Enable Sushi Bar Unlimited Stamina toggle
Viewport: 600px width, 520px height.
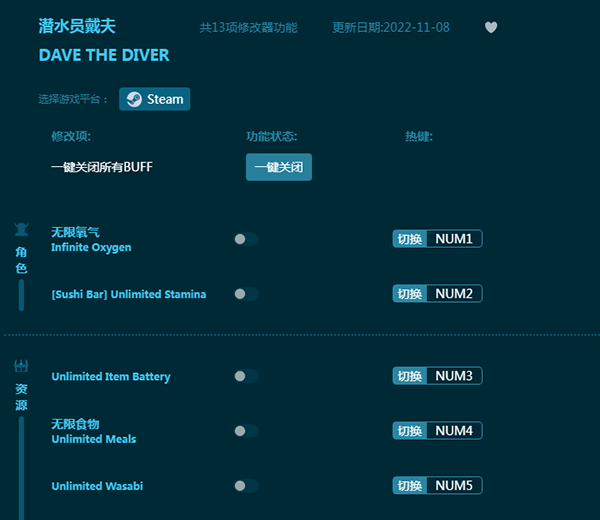coord(246,294)
